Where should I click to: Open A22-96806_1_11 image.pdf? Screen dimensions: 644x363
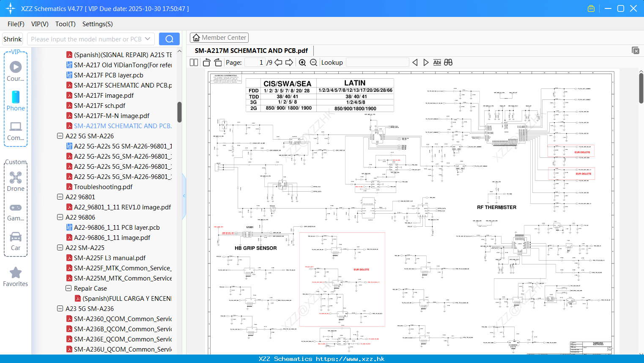[x=108, y=238]
